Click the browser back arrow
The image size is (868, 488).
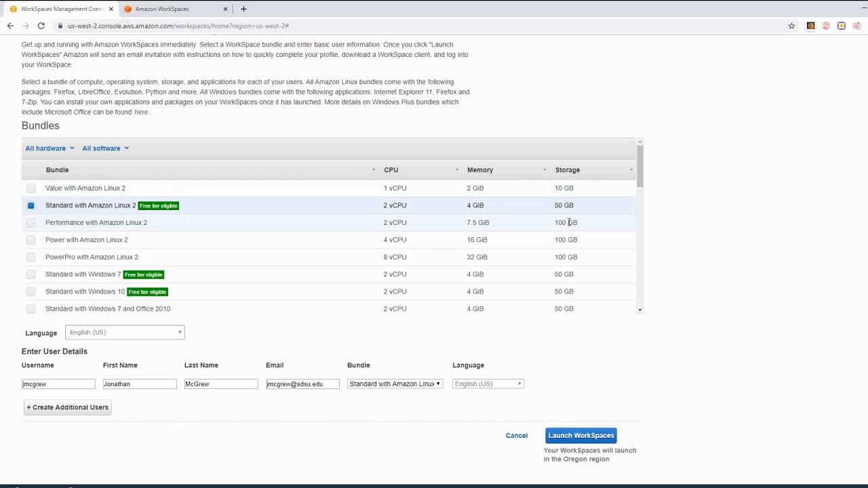click(x=10, y=26)
